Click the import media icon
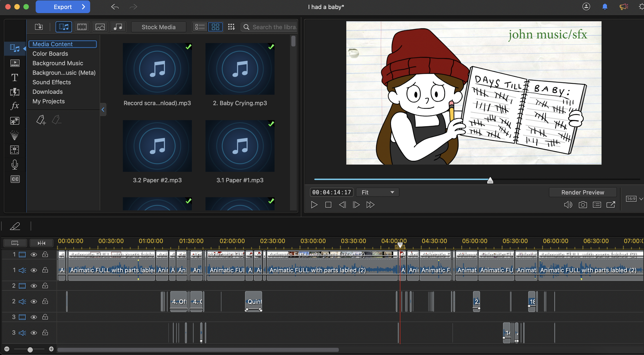644x355 pixels. 39,27
